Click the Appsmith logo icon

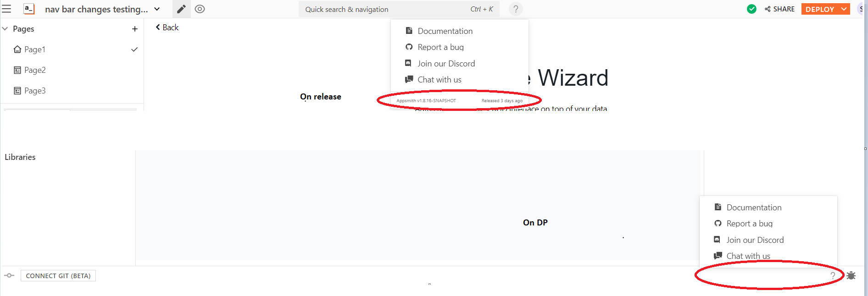click(29, 9)
